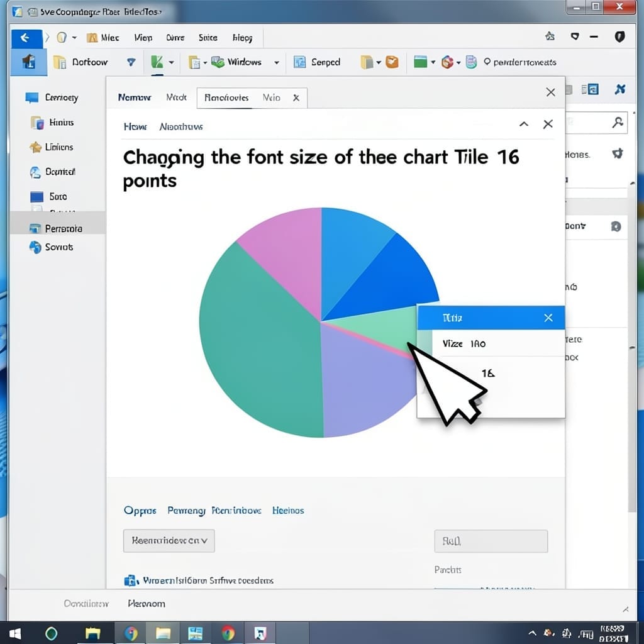Show hidden tray icons chevron
The height and width of the screenshot is (644, 644).
[x=532, y=633]
